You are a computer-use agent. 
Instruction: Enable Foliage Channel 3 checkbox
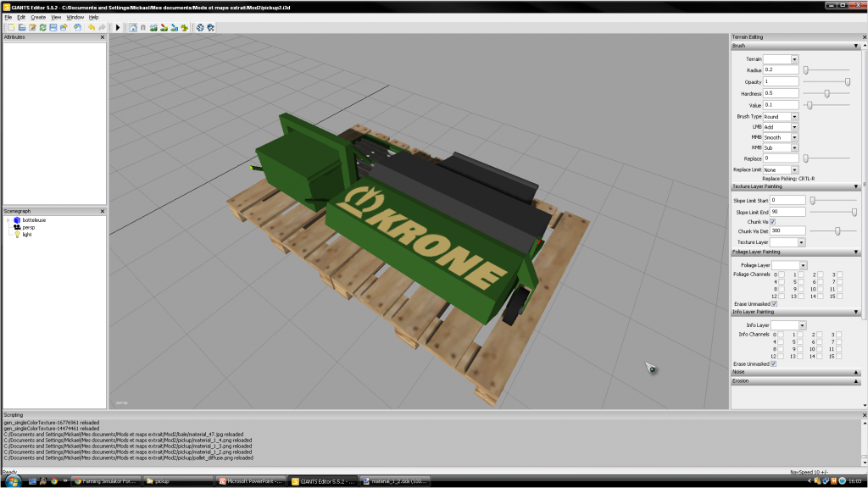click(840, 274)
